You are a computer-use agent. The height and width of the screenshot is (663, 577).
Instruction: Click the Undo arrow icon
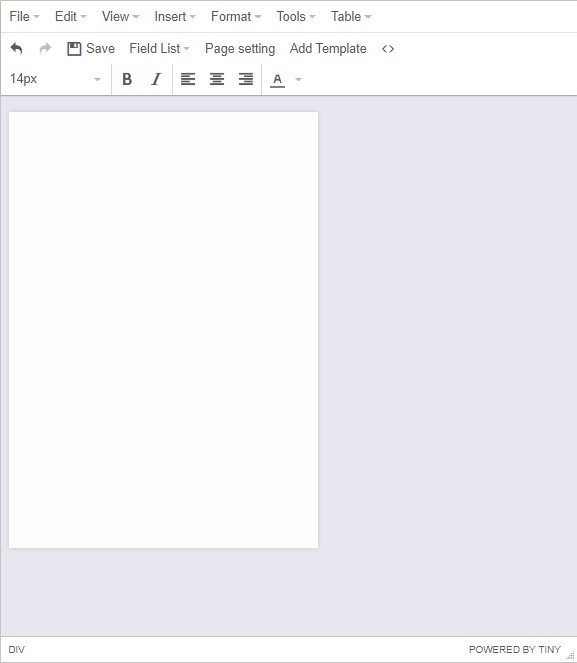point(16,49)
